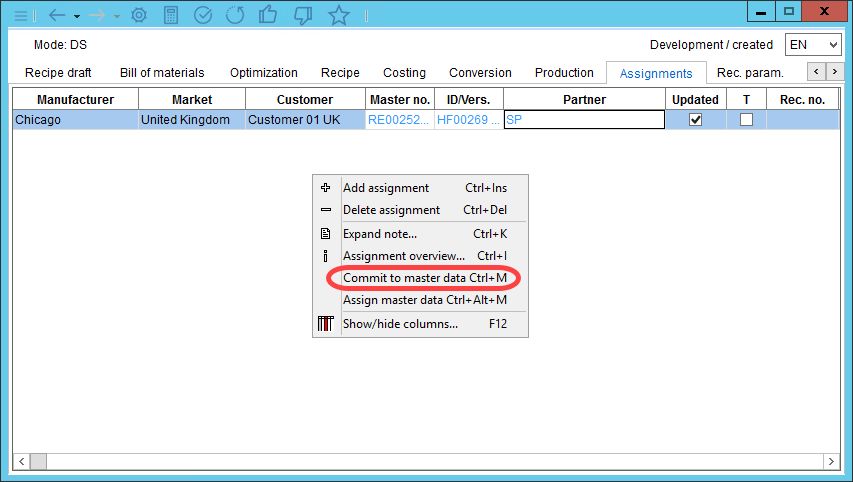
Task: Open the EN language dropdown
Action: click(x=813, y=45)
